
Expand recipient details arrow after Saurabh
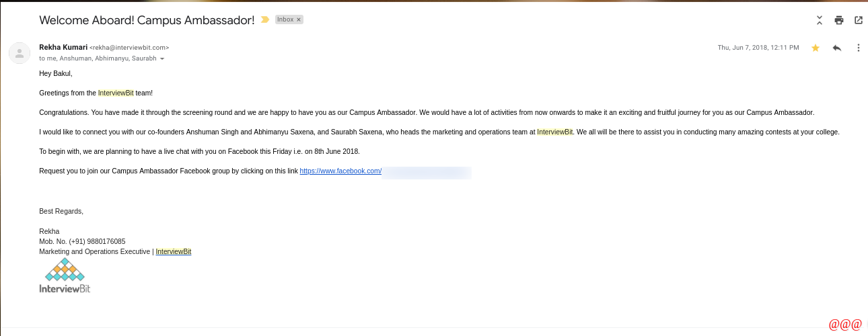coord(162,59)
